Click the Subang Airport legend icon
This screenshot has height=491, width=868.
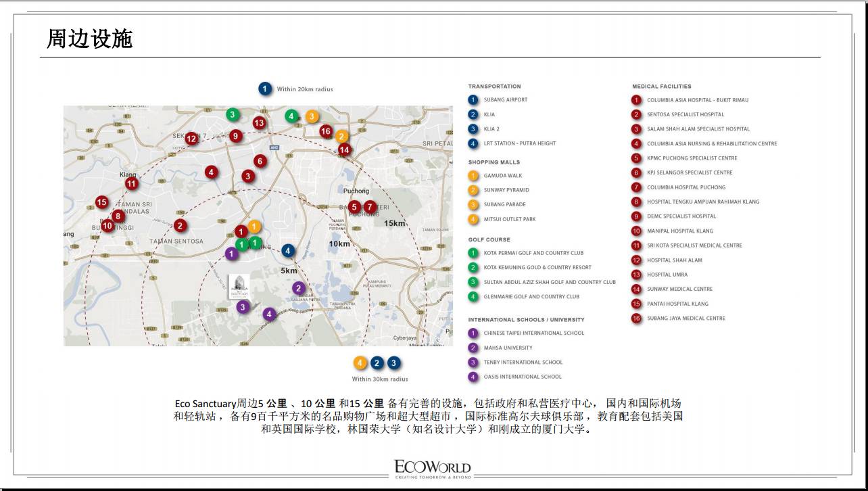click(x=473, y=100)
